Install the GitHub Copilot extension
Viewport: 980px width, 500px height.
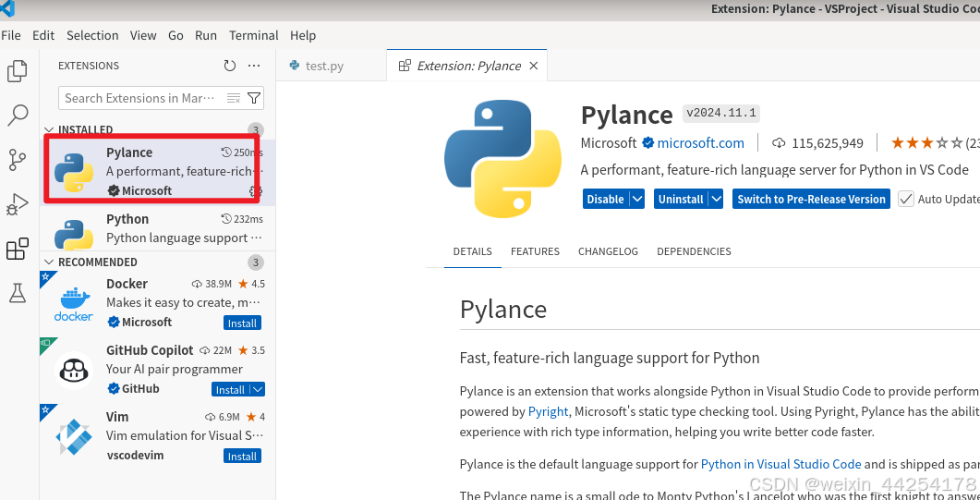[231, 389]
